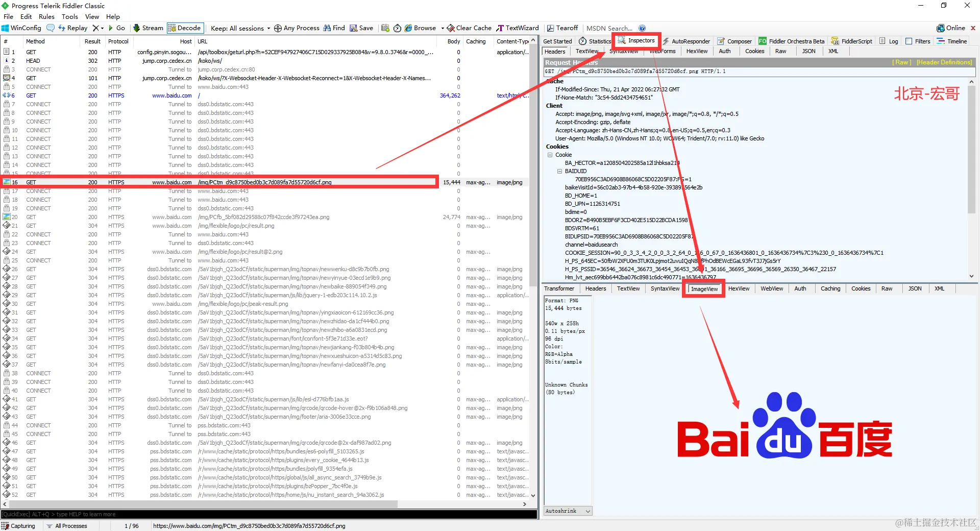Viewport: 980px width, 531px height.
Task: Open Find sessions binoculars
Action: [334, 28]
